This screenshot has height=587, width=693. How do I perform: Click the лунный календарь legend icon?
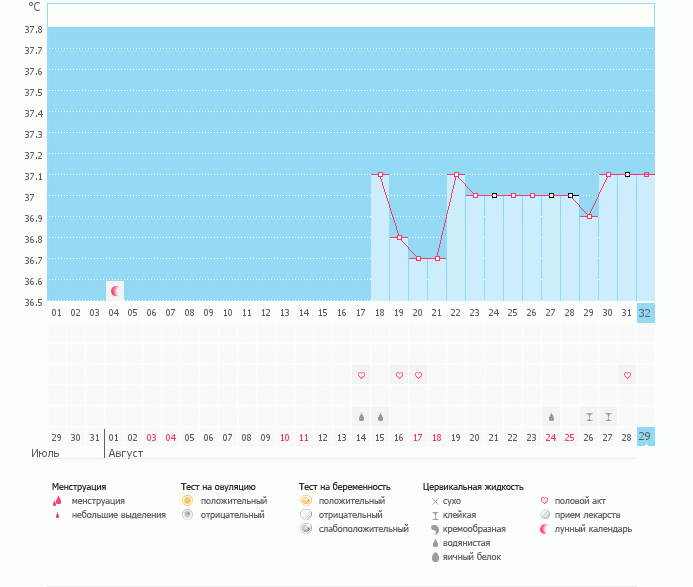(545, 528)
